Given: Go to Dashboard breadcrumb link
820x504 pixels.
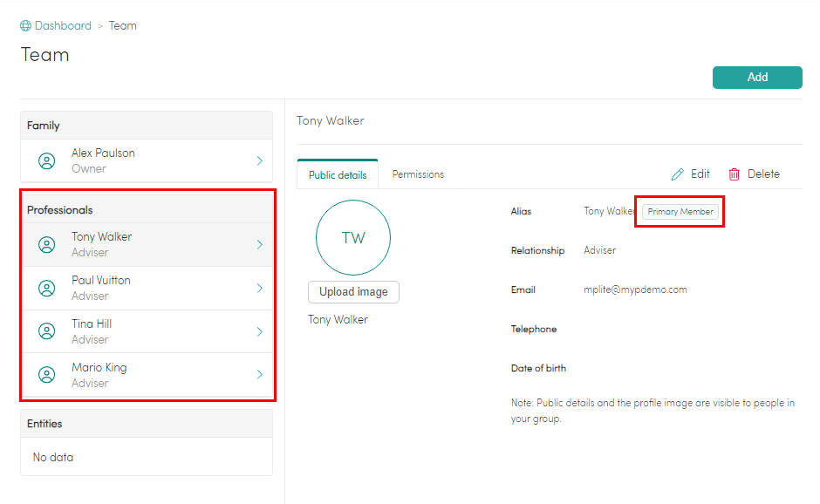Looking at the screenshot, I should click(63, 26).
